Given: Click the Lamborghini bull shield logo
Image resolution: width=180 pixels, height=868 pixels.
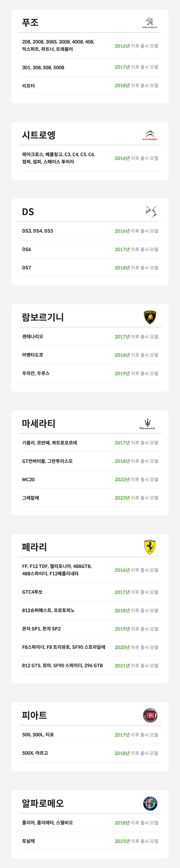Looking at the screenshot, I should click(150, 317).
